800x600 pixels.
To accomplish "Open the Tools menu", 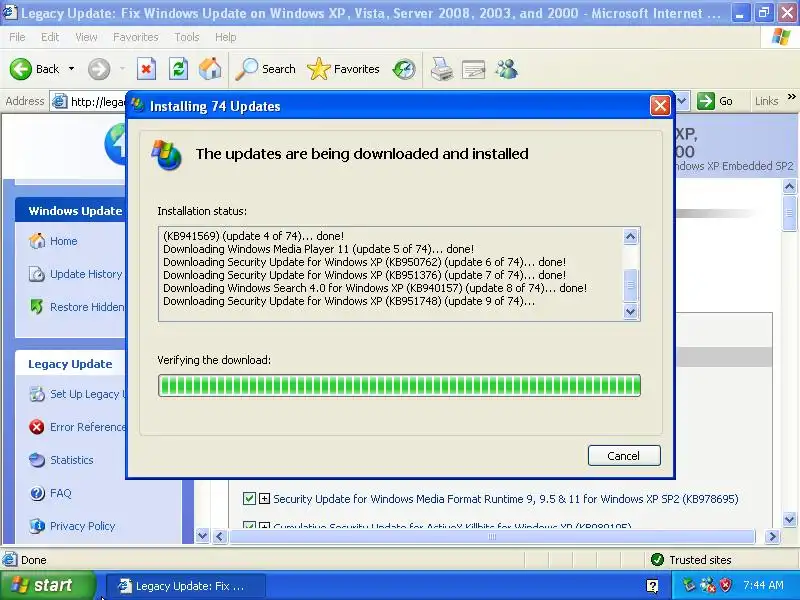I will point(187,37).
